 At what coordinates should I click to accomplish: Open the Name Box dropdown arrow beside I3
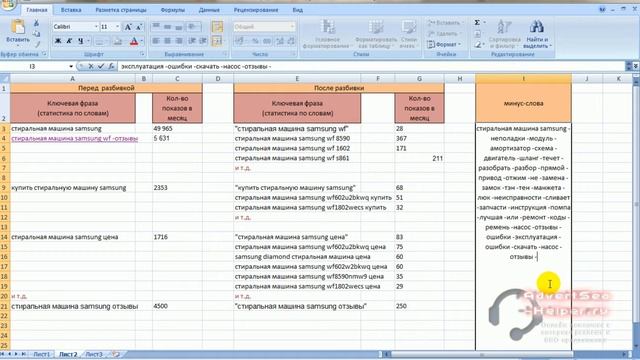click(x=71, y=66)
